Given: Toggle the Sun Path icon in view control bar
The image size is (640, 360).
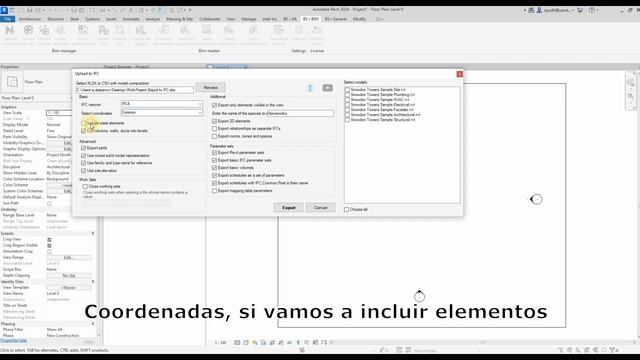Looking at the screenshot, I should tap(255, 343).
